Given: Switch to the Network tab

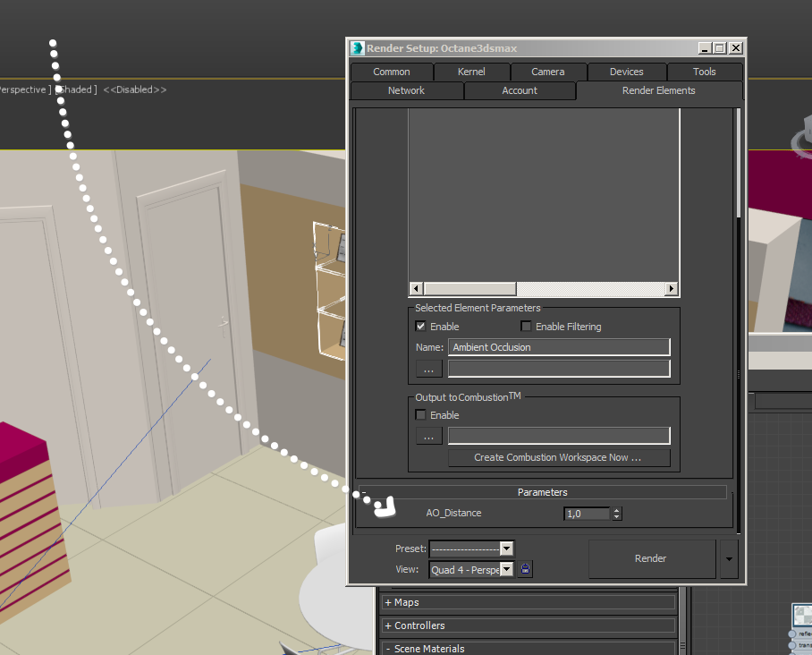Looking at the screenshot, I should [x=407, y=90].
